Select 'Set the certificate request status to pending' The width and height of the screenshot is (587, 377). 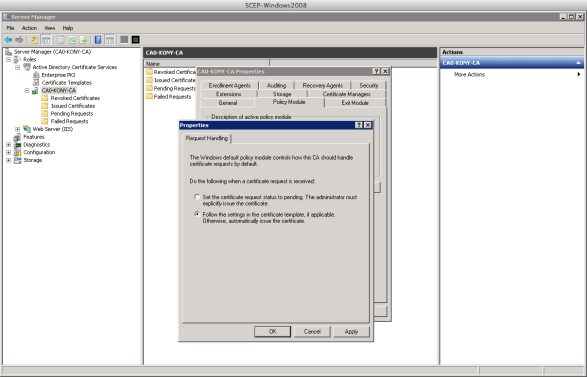pyautogui.click(x=197, y=197)
